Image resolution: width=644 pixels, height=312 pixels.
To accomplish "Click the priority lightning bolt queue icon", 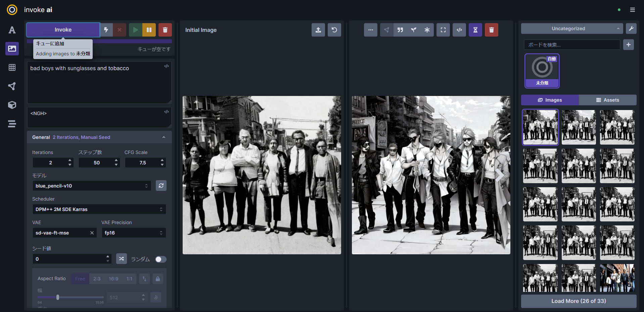I will (x=106, y=30).
